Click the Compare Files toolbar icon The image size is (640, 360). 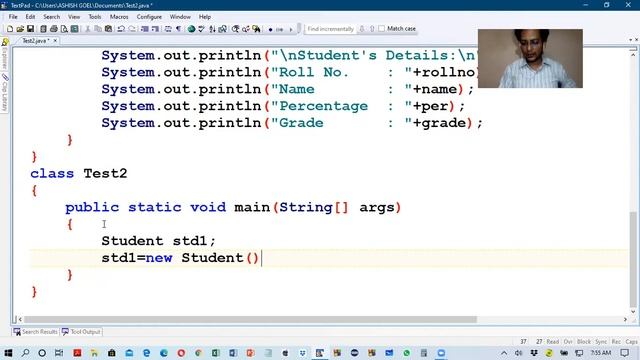pos(222,29)
